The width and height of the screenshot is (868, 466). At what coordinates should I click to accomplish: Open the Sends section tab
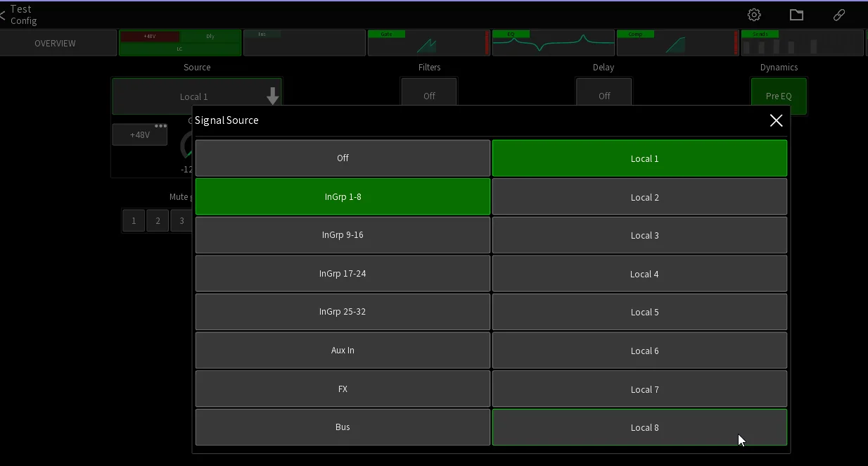tap(802, 43)
